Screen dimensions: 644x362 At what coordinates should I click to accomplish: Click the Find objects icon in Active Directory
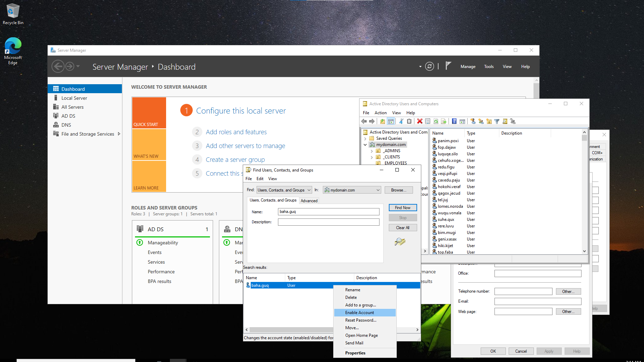505,121
